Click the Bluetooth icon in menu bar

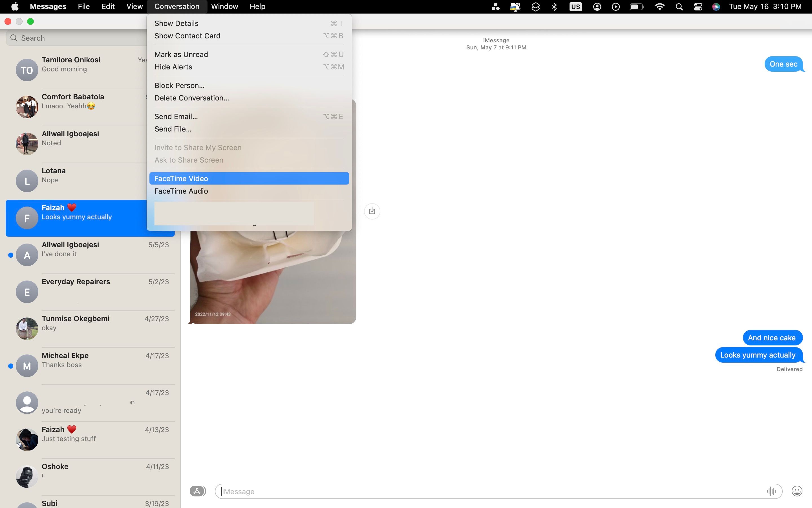(554, 6)
